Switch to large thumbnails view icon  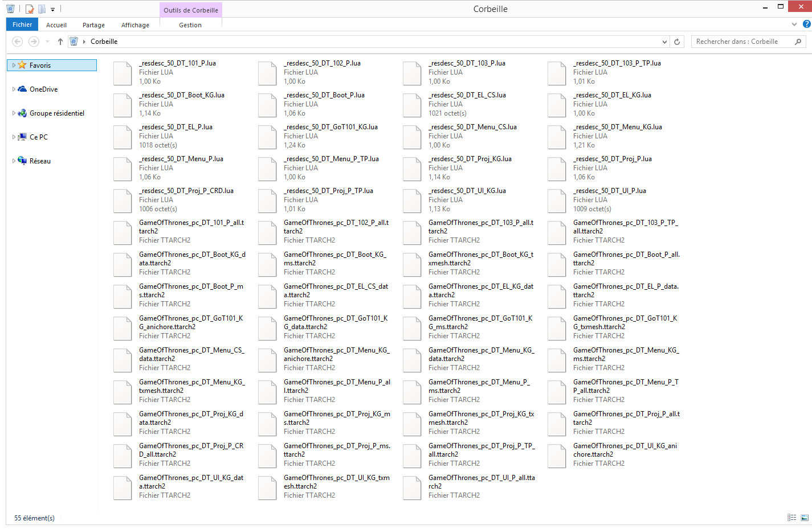click(805, 518)
